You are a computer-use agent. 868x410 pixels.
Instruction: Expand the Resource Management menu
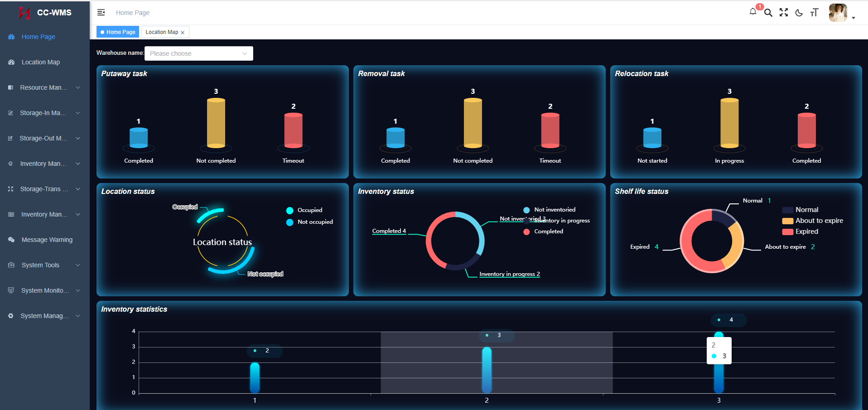click(43, 87)
